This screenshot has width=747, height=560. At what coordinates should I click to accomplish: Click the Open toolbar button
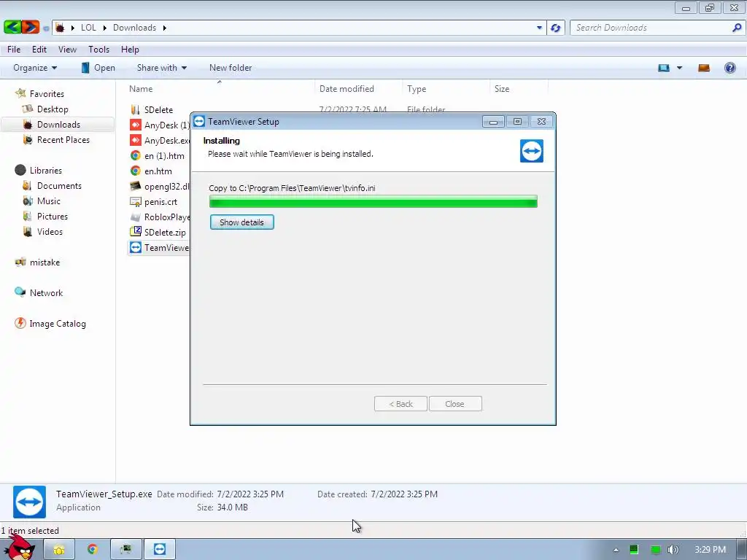(x=98, y=68)
